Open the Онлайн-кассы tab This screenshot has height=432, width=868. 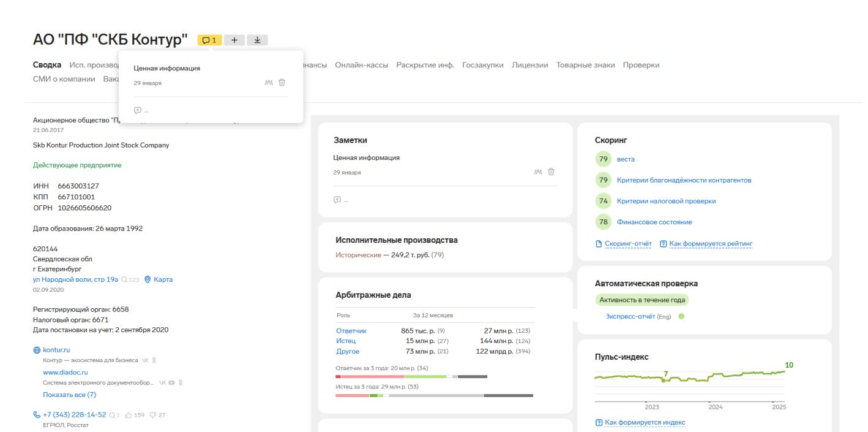(x=361, y=65)
